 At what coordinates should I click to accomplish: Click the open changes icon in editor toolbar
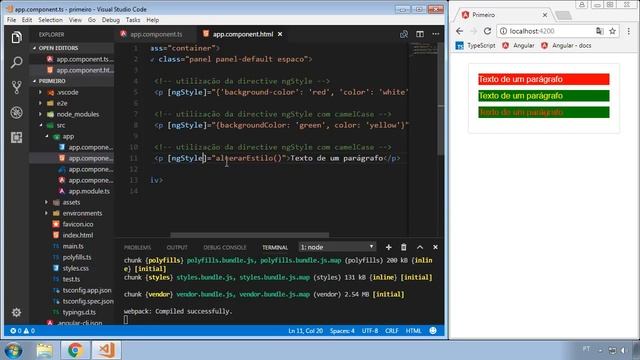[404, 34]
